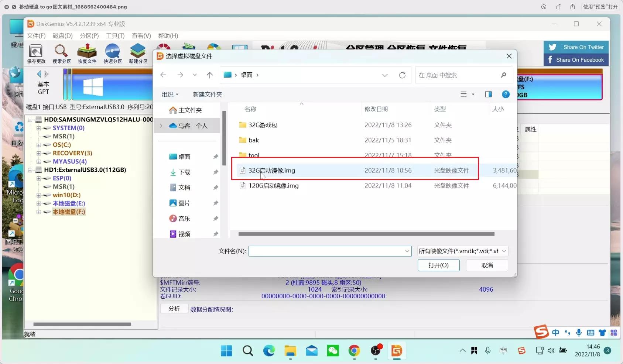Open the 快速分区 quick partition tool
Screen dimensions: 623x364
click(x=113, y=54)
